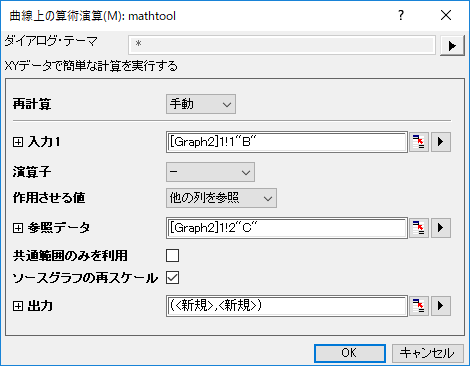Viewport: 470px width, 366px height.
Task: Click the ダイアログ・テーマ label
Action: (x=51, y=41)
